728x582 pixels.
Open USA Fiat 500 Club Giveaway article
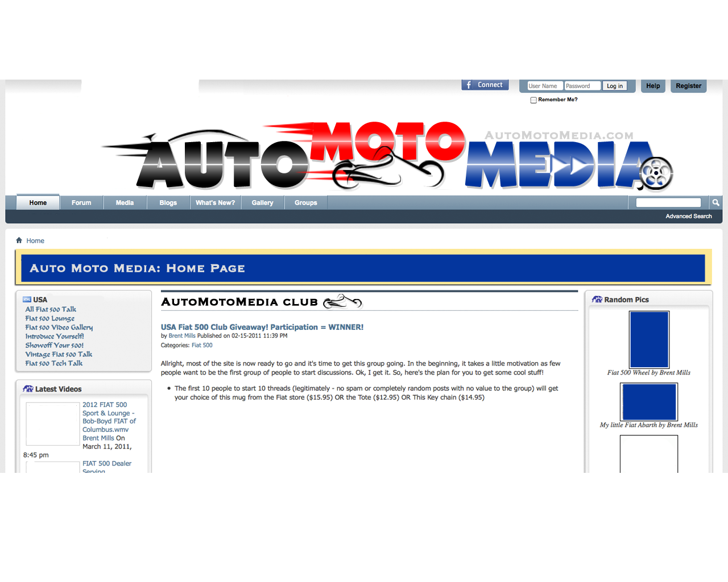pos(262,327)
